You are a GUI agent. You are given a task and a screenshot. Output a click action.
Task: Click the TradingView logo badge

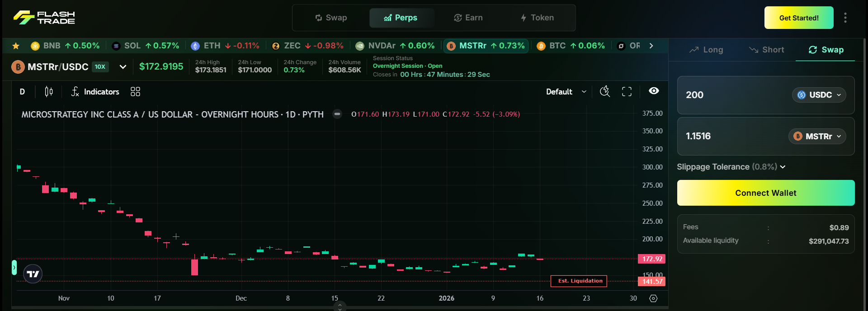[x=33, y=274]
